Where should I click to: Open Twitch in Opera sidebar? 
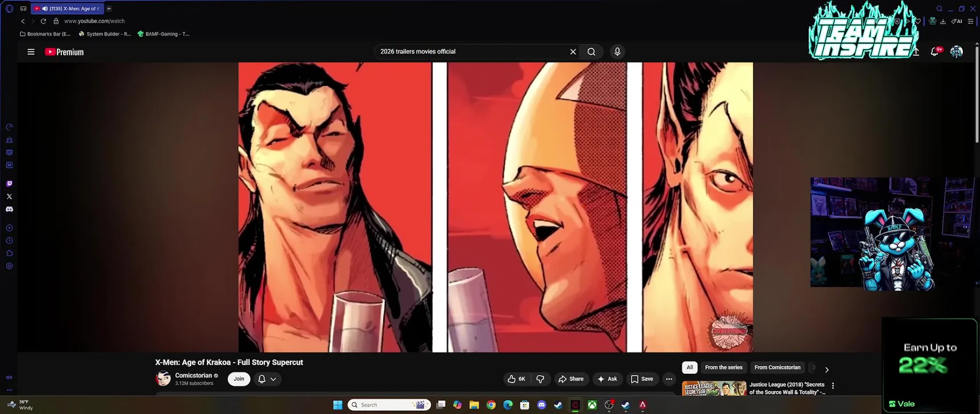tap(9, 184)
